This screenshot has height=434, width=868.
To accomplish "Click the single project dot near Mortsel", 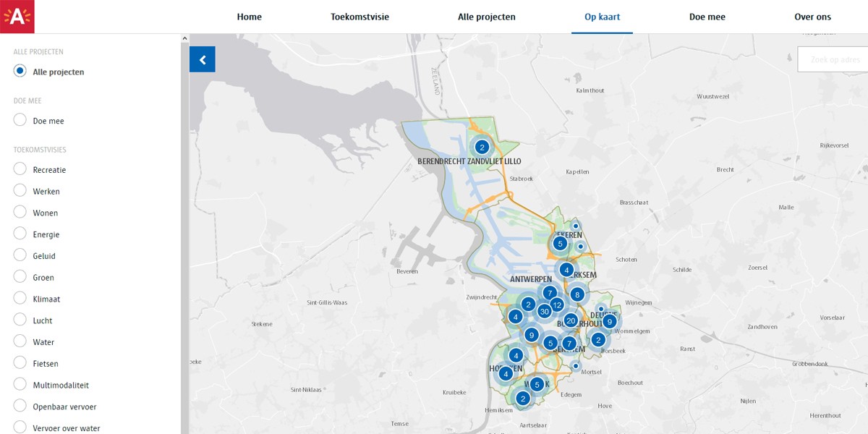I will (x=575, y=366).
